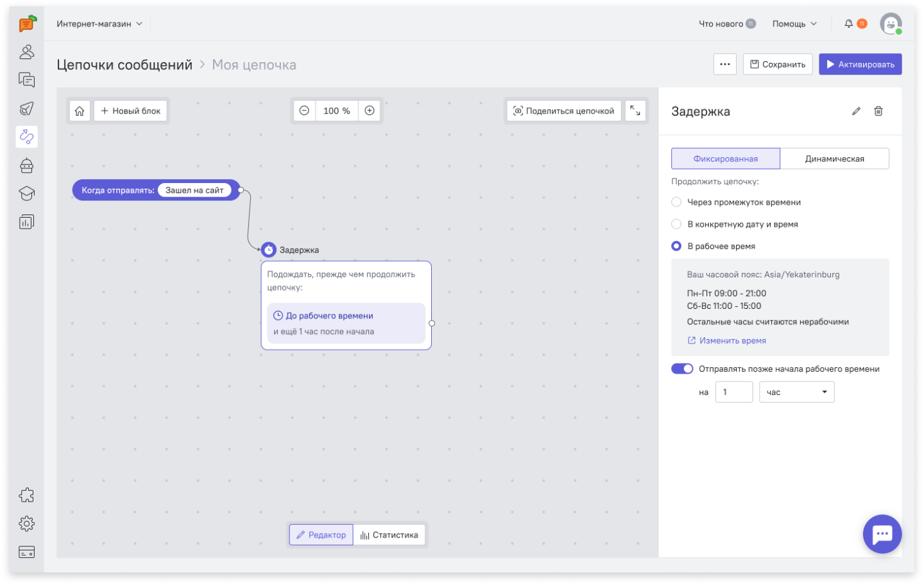The image size is (924, 585).
Task: Open the three-dots more actions menu
Action: click(725, 64)
